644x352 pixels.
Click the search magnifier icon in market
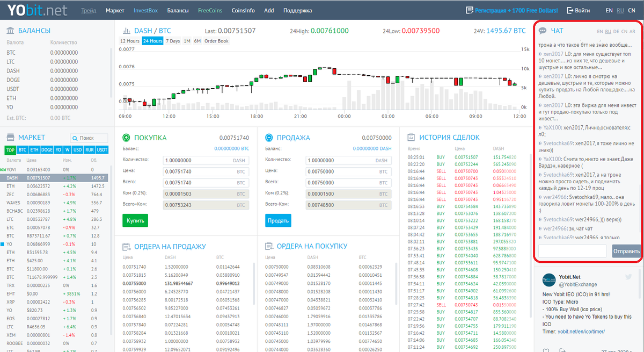[75, 138]
